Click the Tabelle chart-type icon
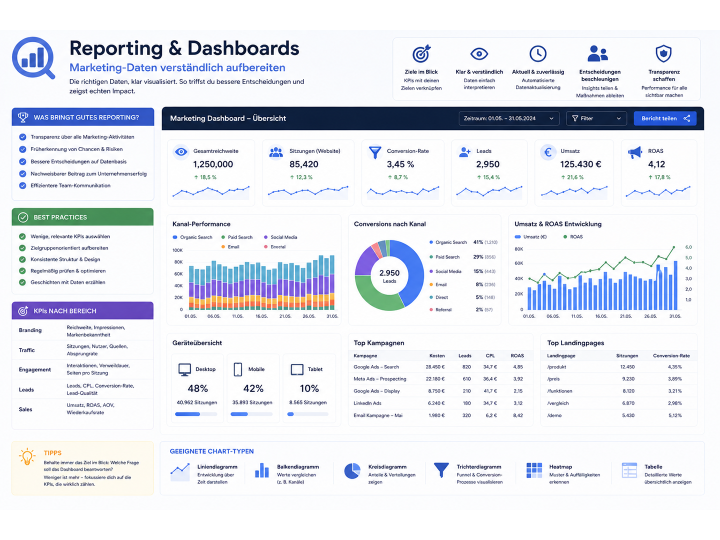 click(x=629, y=471)
